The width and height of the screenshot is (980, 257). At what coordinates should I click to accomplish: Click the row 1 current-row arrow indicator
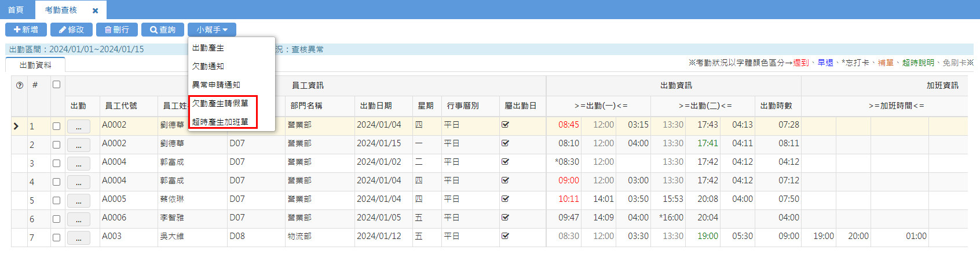[16, 126]
